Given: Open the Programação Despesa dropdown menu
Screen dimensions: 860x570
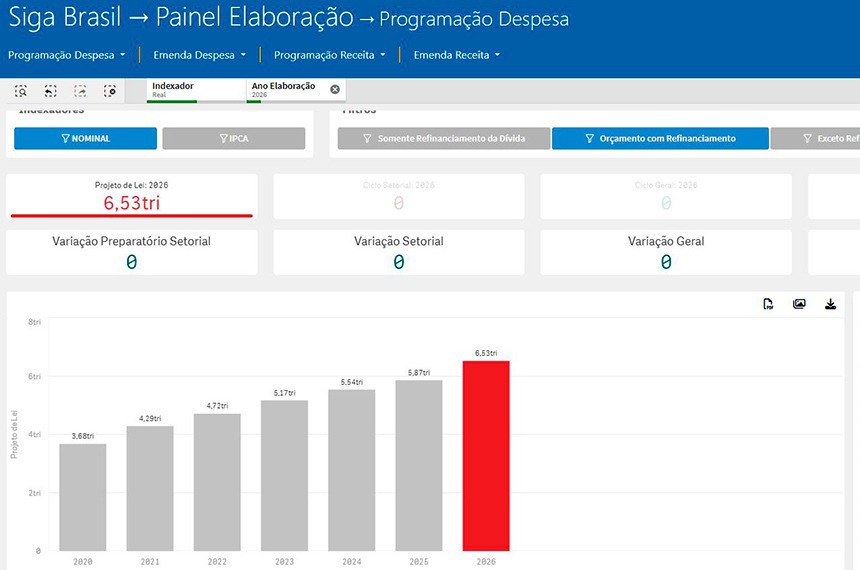Looking at the screenshot, I should 66,55.
